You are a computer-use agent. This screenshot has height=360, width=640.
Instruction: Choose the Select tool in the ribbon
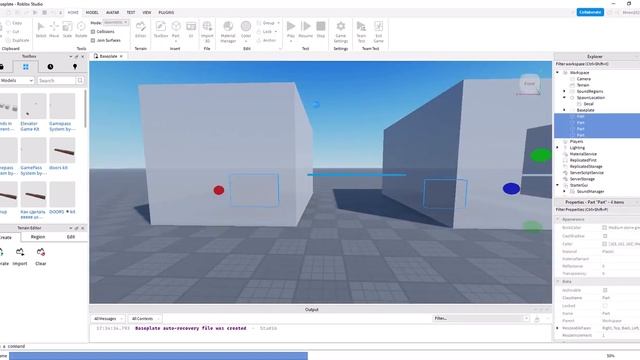(41, 30)
